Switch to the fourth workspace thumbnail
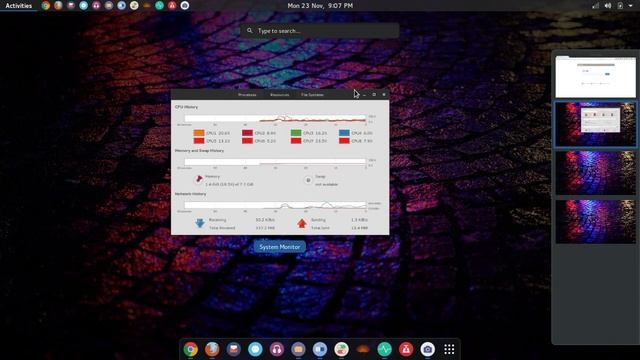This screenshot has height=360, width=640. tap(596, 222)
